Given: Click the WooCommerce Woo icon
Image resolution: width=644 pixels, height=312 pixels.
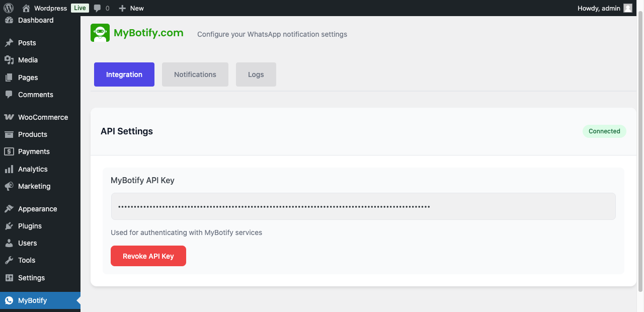Looking at the screenshot, I should point(9,117).
